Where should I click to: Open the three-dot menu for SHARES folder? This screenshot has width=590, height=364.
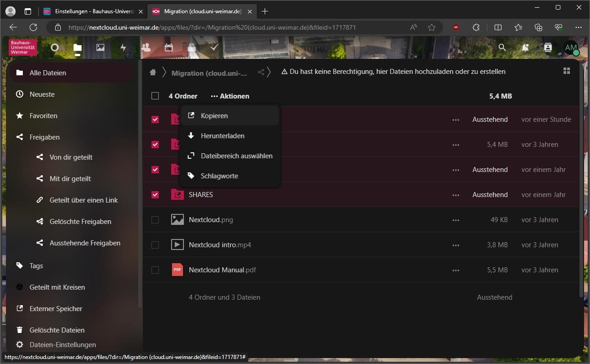(x=455, y=195)
